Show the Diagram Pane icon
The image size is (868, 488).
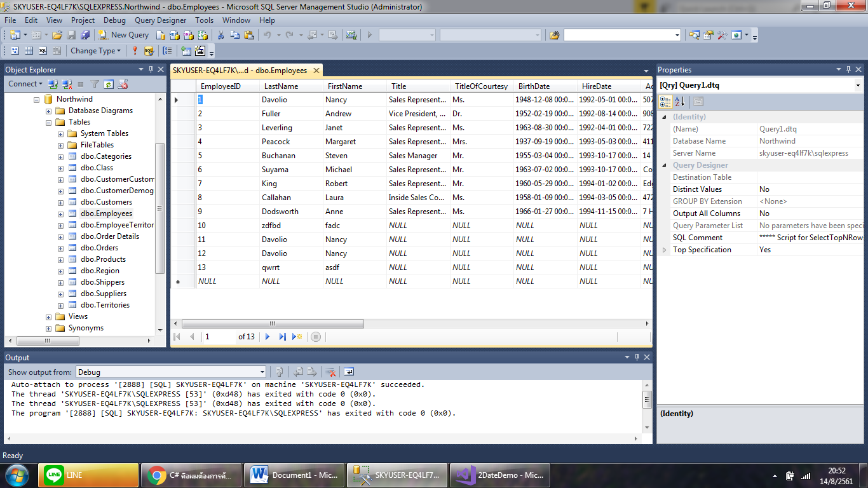15,51
